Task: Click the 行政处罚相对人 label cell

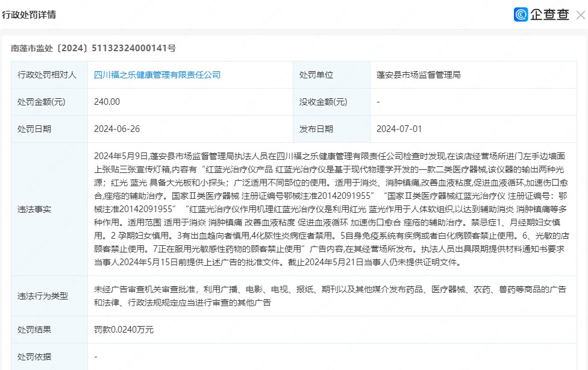Action: point(48,75)
